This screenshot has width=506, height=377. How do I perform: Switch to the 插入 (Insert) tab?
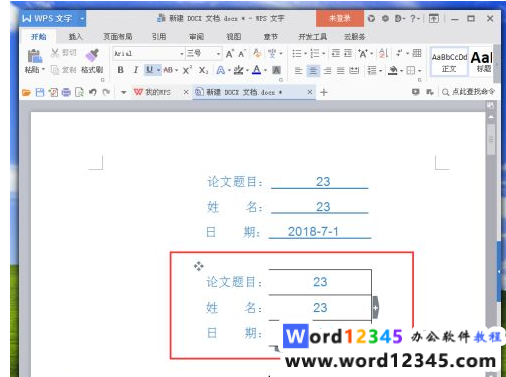coord(75,37)
